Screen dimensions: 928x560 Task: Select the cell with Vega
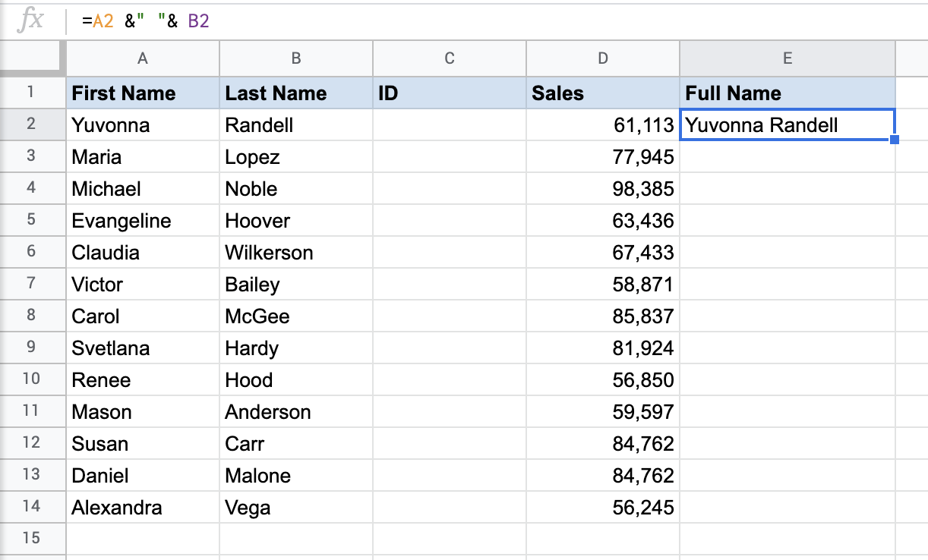(296, 507)
